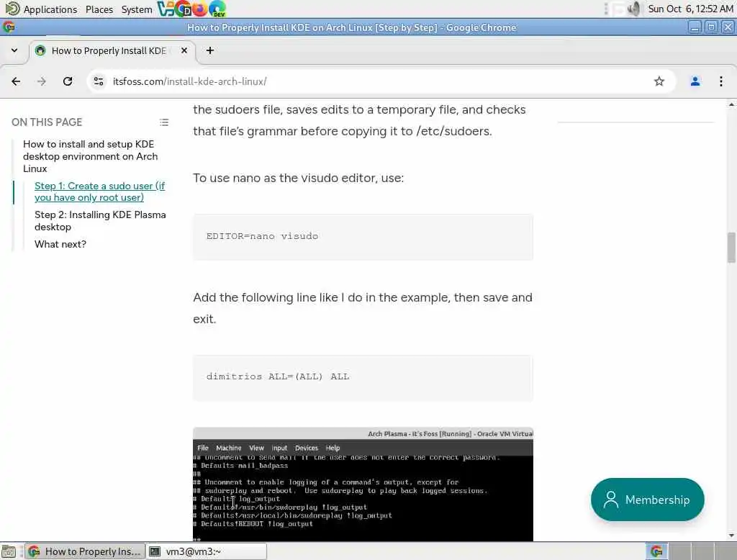Open the Places menu

tap(99, 9)
